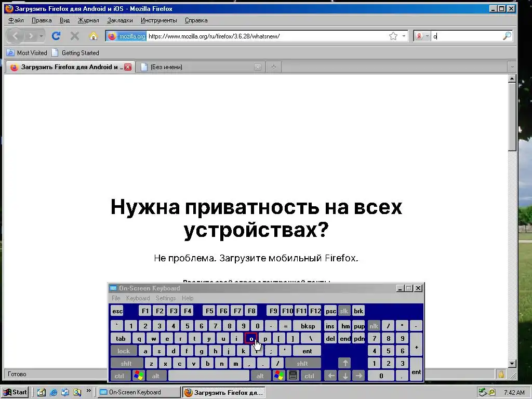This screenshot has width=532, height=399.
Task: Reload the page with the Refresh icon
Action: pyautogui.click(x=56, y=36)
